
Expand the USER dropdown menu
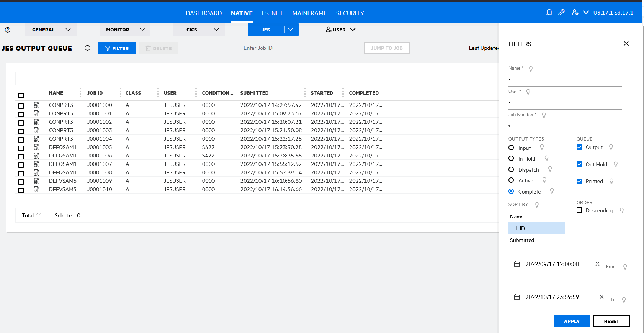(340, 30)
